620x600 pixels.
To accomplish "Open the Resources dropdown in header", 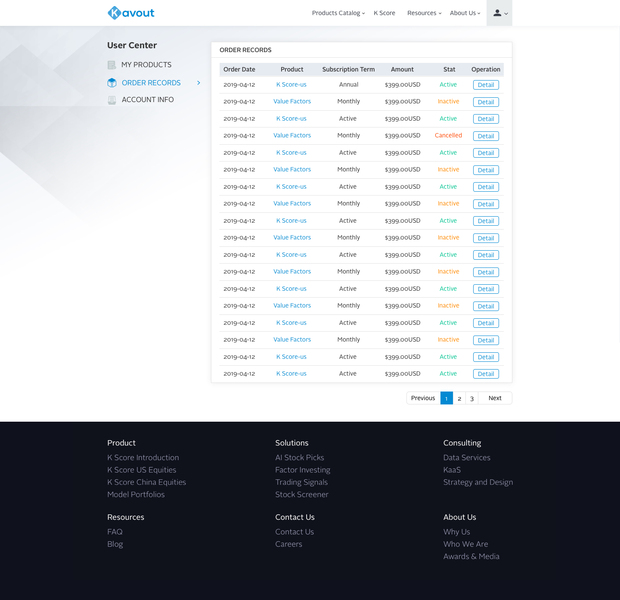I will (424, 13).
